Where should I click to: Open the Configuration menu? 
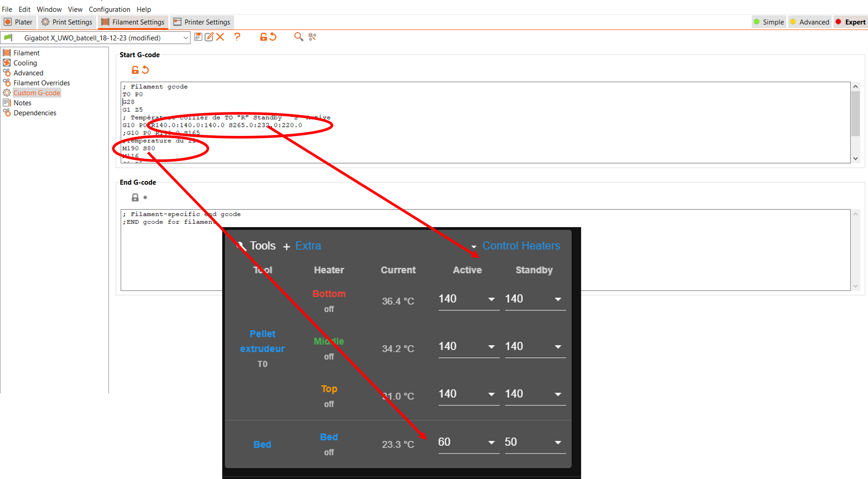109,9
